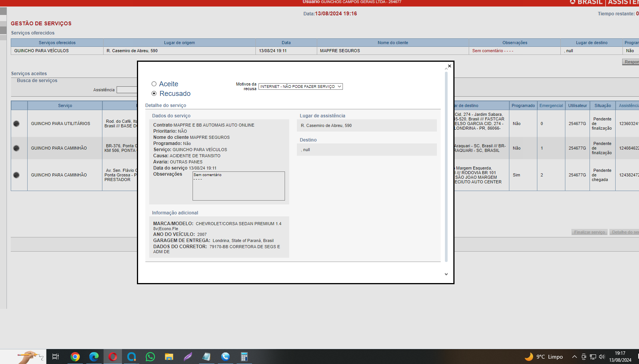Open Task View in the taskbar
Screen dimensions: 639x364
coord(56,357)
